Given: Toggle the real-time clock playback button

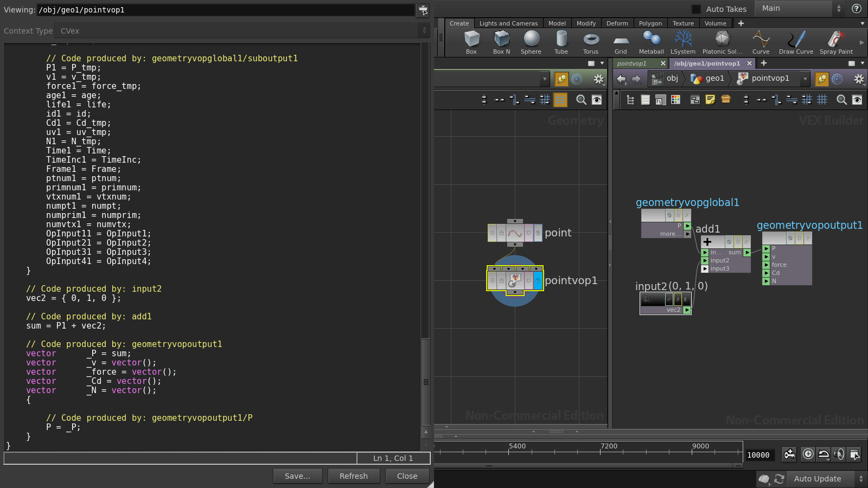Looking at the screenshot, I should (x=808, y=454).
